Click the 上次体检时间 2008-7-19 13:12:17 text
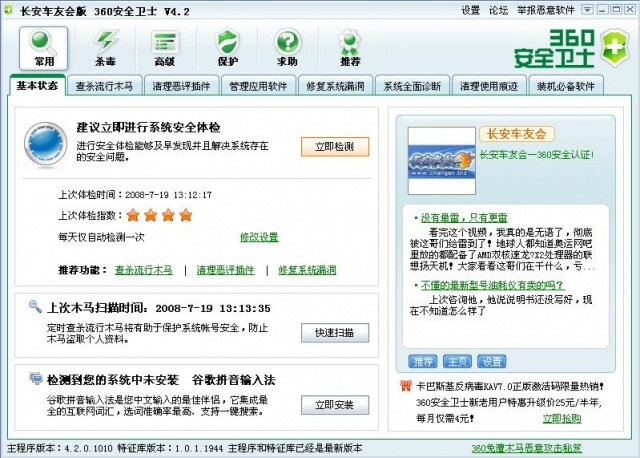Viewport: 640px width, 458px height. click(135, 195)
